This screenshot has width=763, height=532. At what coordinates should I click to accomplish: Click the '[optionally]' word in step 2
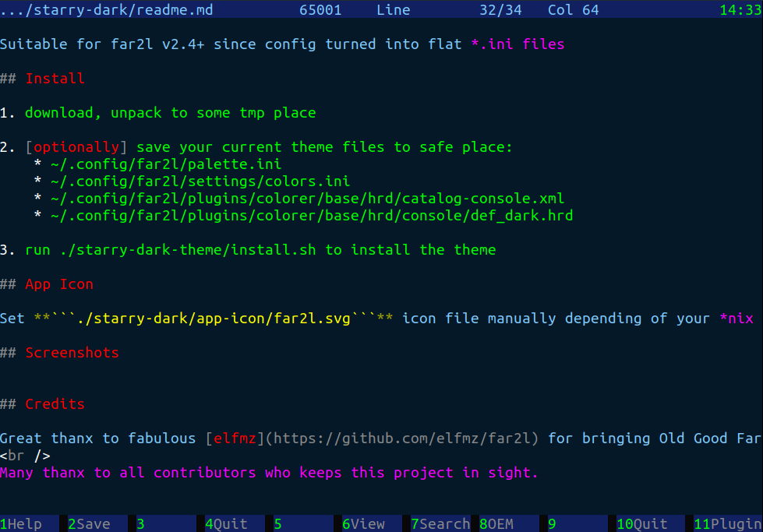tap(76, 147)
